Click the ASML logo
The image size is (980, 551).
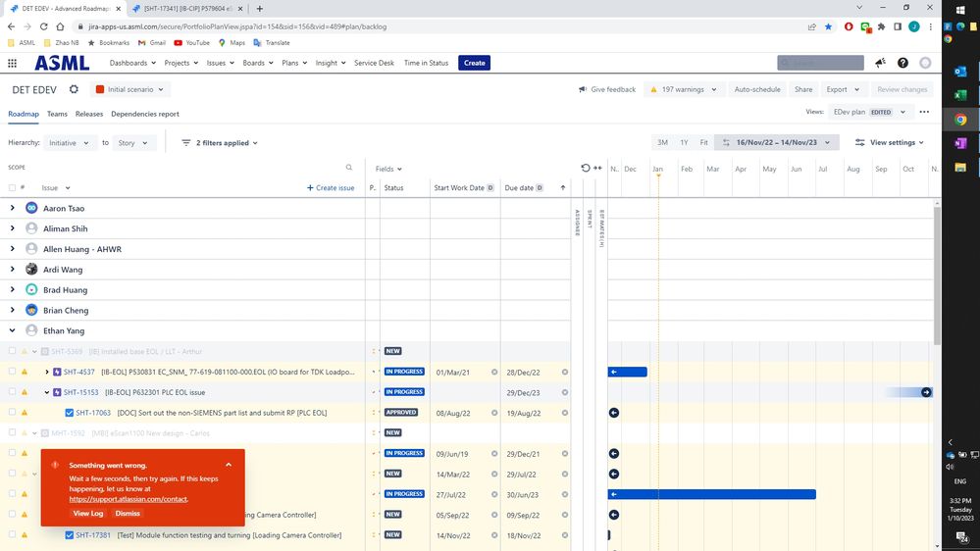(x=62, y=63)
